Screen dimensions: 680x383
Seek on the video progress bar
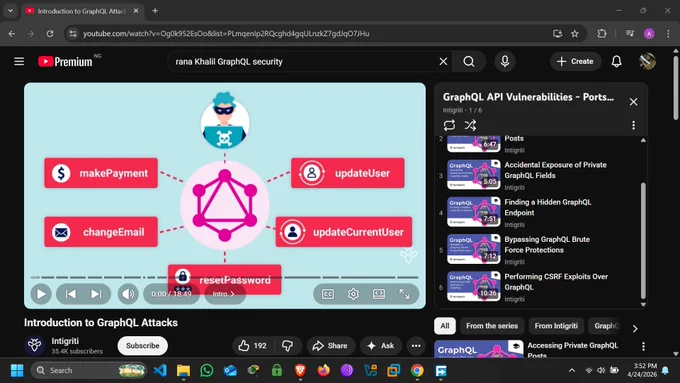click(x=224, y=277)
